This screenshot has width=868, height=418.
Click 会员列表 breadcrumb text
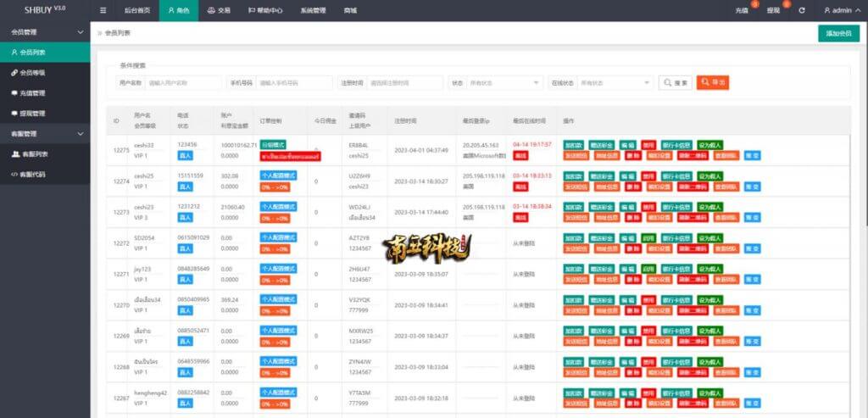coord(118,33)
